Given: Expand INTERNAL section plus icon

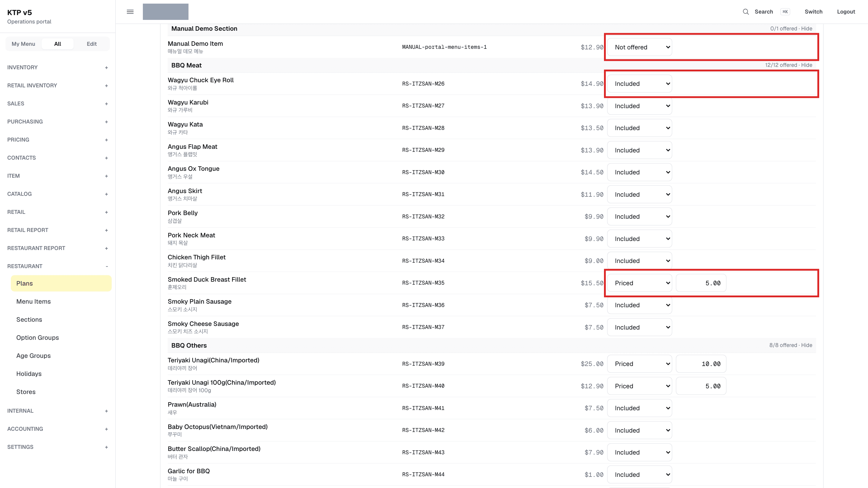Looking at the screenshot, I should pyautogui.click(x=106, y=411).
